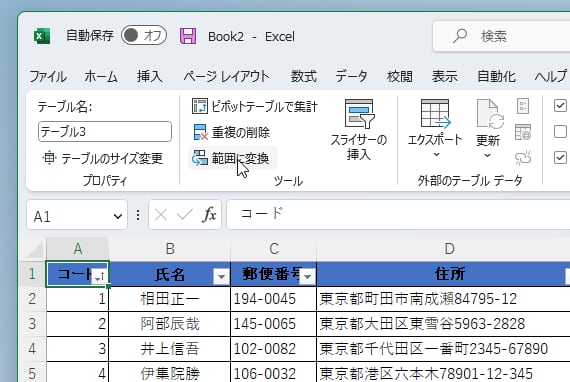
Task: Click the search box (検索)
Action: point(502,36)
